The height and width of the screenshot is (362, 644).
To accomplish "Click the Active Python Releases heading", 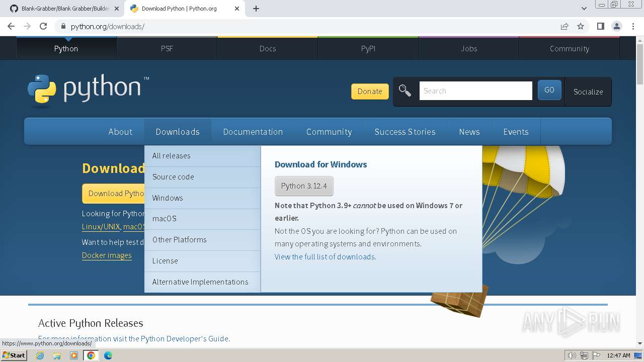I will click(x=91, y=323).
